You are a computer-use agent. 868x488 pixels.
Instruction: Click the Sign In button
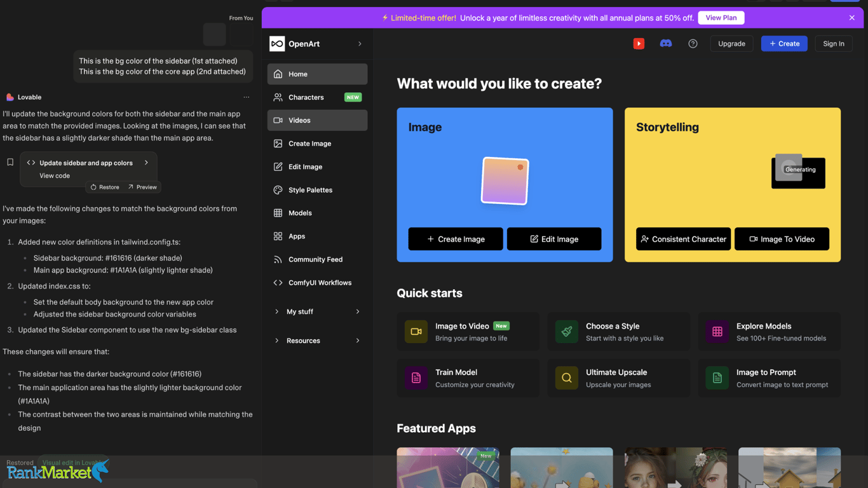click(834, 43)
